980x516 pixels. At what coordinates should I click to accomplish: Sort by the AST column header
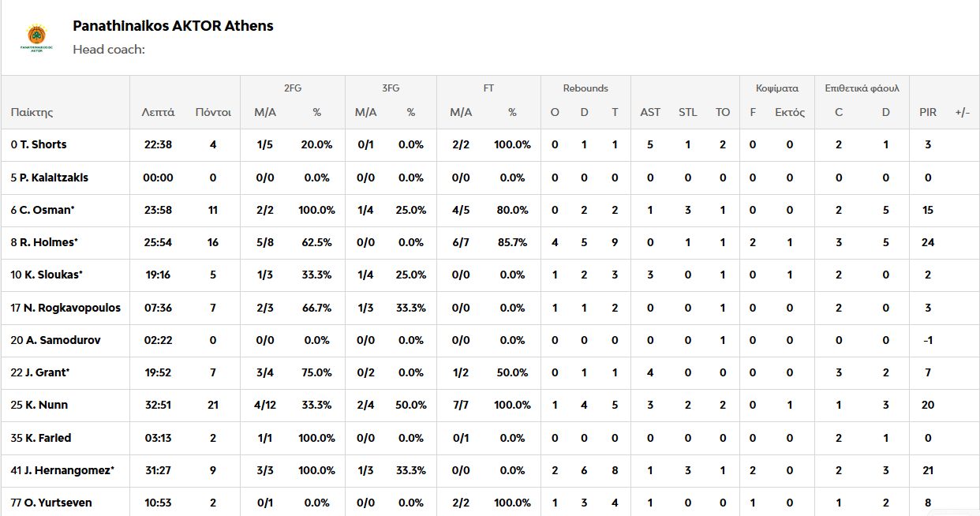(650, 112)
